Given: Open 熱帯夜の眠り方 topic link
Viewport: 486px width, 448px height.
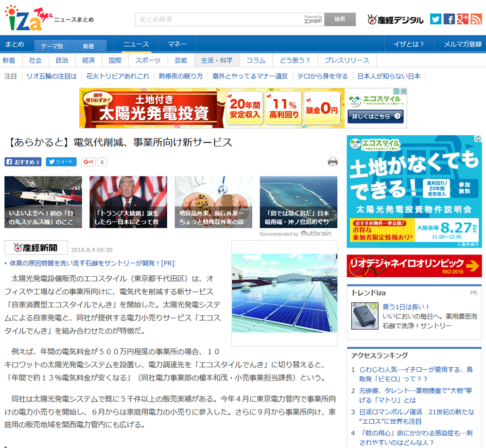Looking at the screenshot, I should [181, 76].
